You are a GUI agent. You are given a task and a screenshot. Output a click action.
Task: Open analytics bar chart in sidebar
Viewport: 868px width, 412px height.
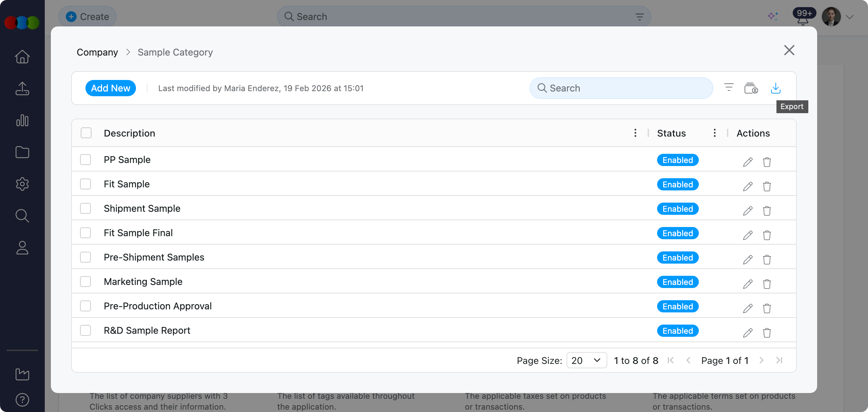22,120
